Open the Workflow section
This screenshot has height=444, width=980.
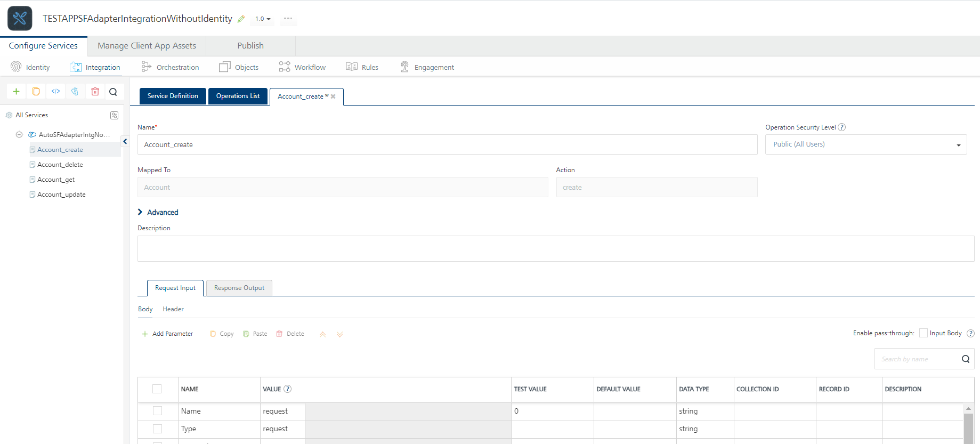pyautogui.click(x=302, y=67)
